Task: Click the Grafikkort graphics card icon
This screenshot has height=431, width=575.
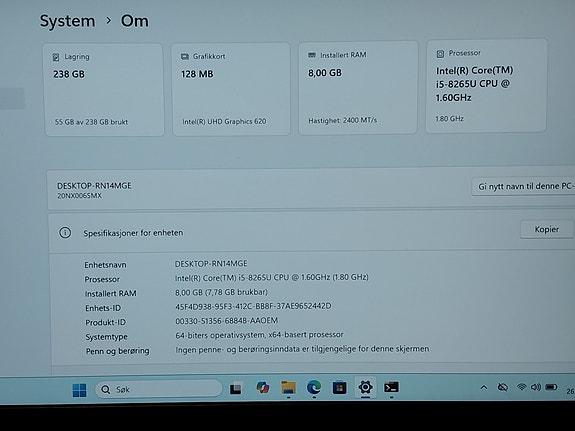Action: [x=184, y=56]
